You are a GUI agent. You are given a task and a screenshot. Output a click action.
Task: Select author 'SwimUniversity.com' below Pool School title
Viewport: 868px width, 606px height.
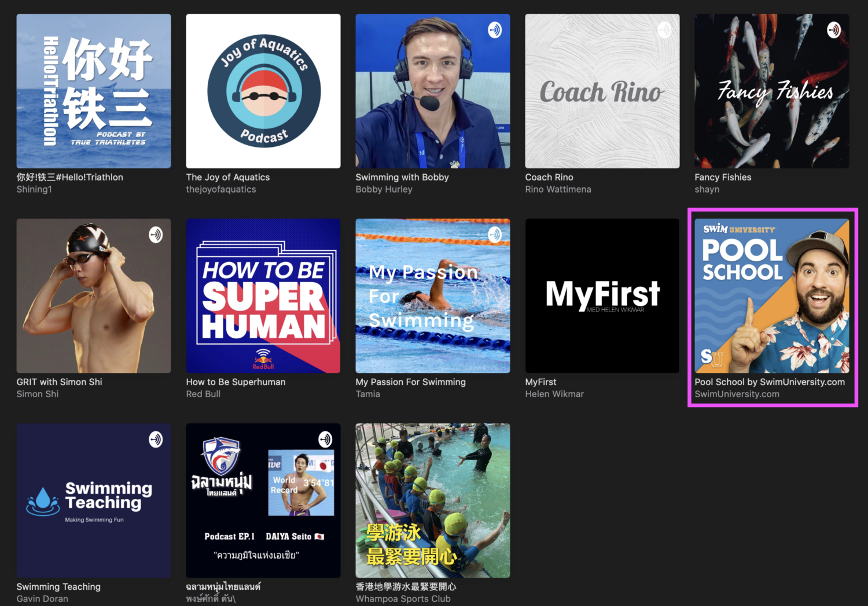pos(737,394)
